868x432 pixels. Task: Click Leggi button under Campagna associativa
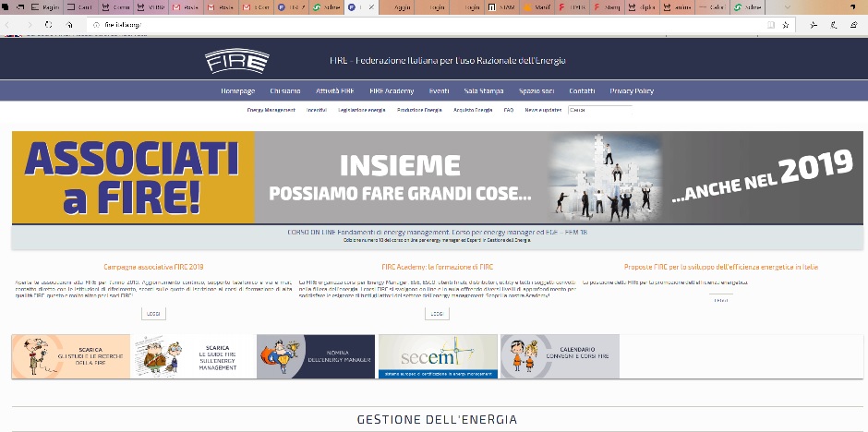coord(153,314)
